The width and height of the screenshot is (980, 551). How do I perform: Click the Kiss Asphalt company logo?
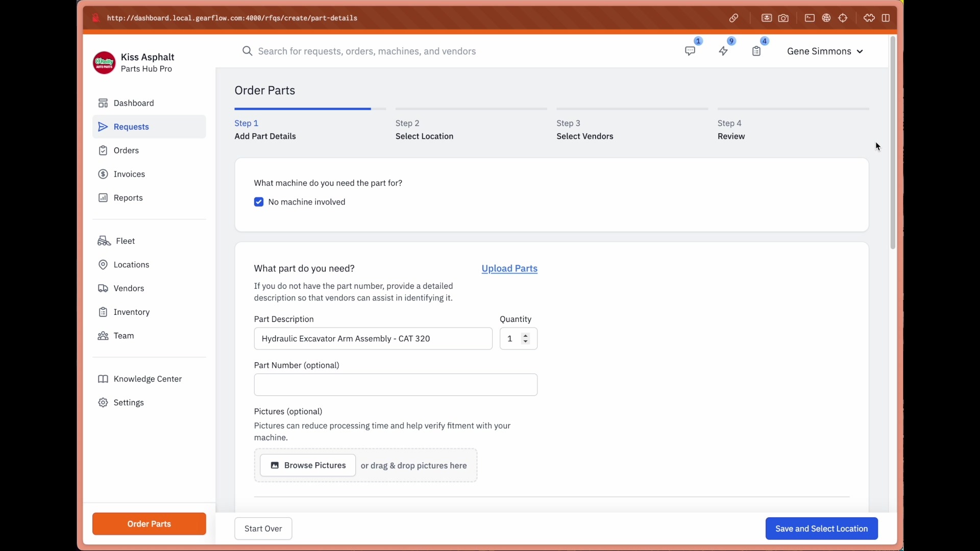(104, 63)
